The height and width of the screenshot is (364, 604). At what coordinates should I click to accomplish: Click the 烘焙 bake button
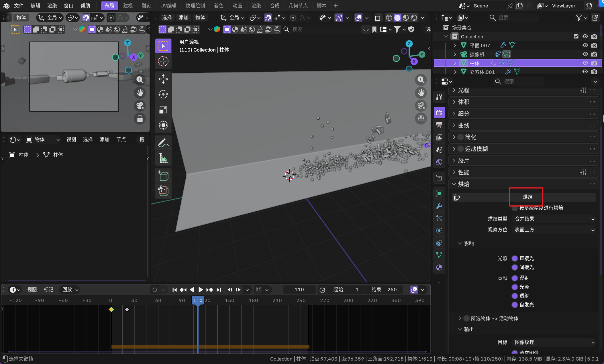pyautogui.click(x=527, y=197)
